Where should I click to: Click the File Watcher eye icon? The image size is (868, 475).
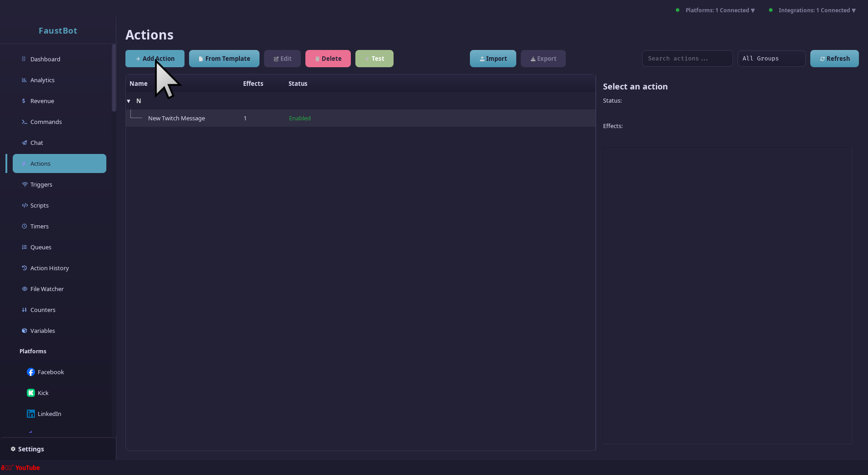point(25,289)
